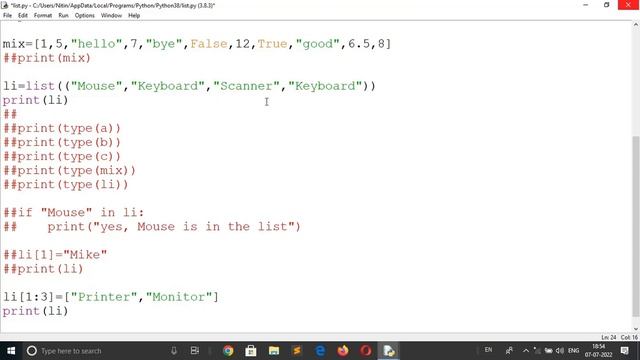Open the Window menu
The height and width of the screenshot is (360, 640).
[x=111, y=16]
